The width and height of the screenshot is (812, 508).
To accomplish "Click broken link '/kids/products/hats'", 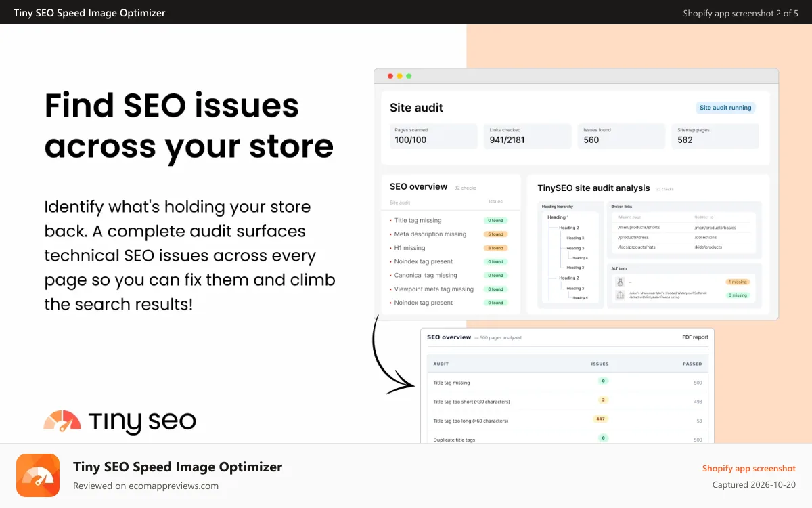I will [x=637, y=247].
